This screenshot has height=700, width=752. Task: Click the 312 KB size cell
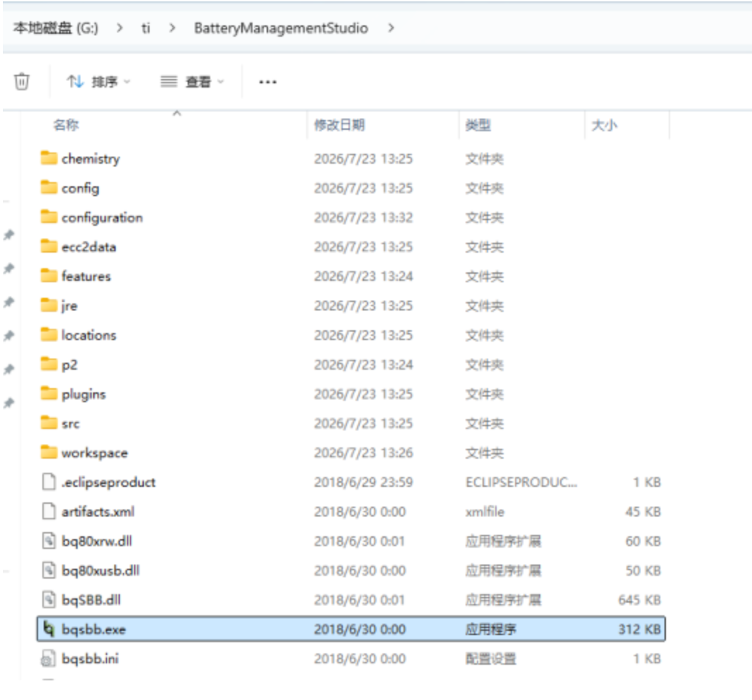[x=639, y=629]
